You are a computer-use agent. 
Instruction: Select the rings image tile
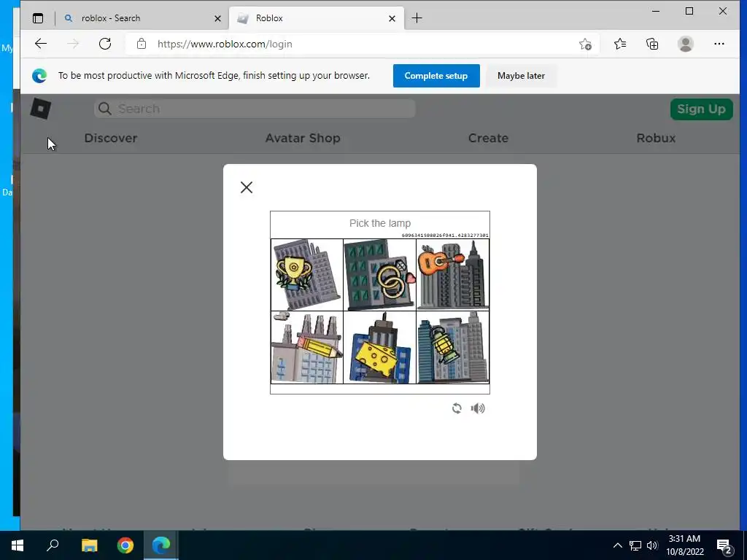[x=379, y=275]
